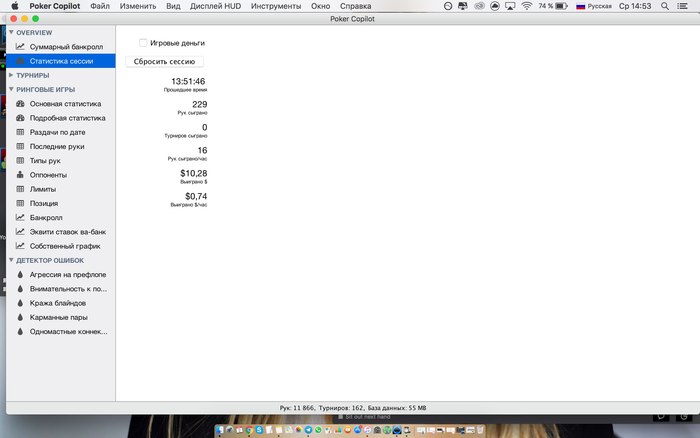Toggle the Игровые деньги checkbox

pos(143,43)
